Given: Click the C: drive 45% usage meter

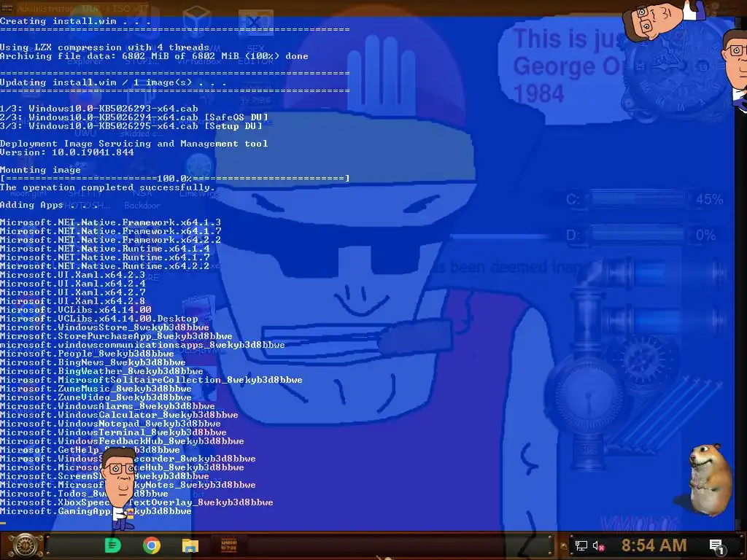Looking at the screenshot, I should (644, 199).
